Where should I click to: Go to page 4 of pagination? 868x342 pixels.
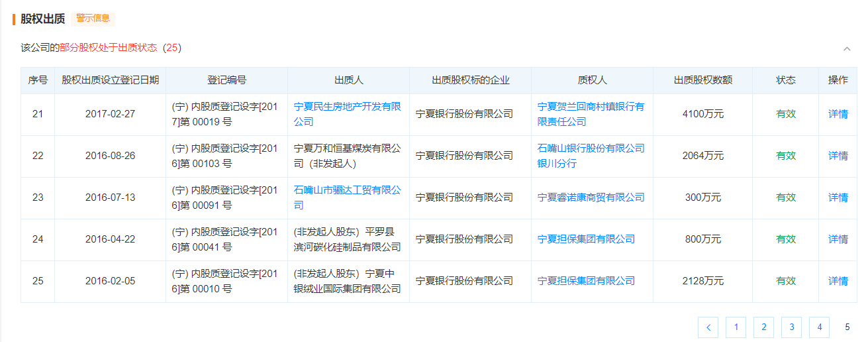coord(819,327)
